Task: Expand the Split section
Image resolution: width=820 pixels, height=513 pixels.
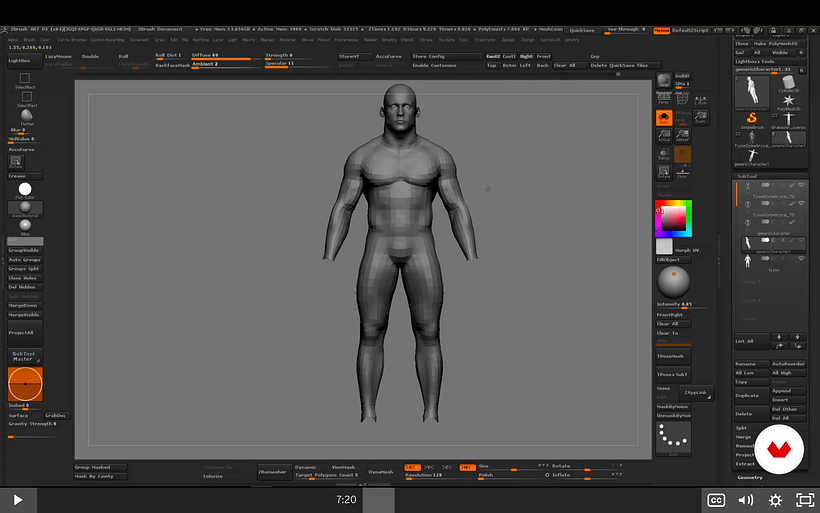Action: click(x=742, y=428)
